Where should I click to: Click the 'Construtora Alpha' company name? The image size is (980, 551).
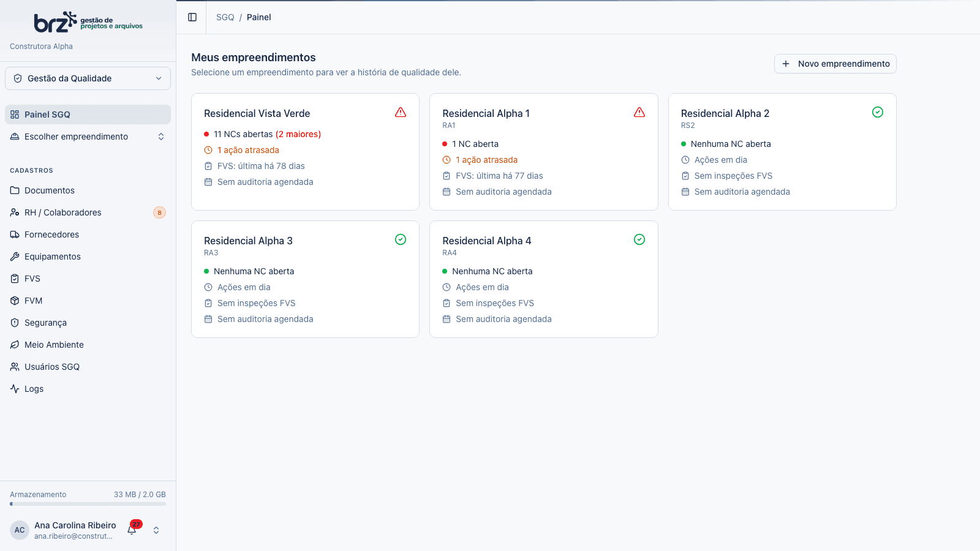41,47
